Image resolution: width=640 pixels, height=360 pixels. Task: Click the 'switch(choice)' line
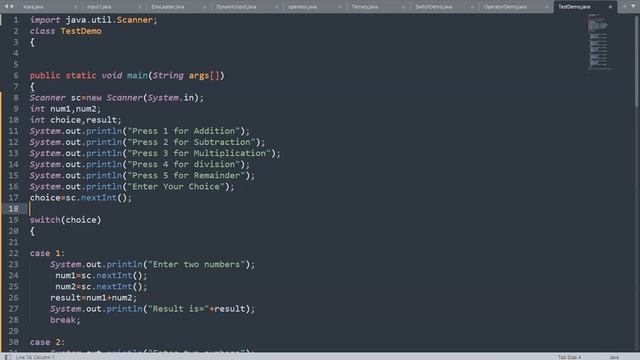click(65, 220)
